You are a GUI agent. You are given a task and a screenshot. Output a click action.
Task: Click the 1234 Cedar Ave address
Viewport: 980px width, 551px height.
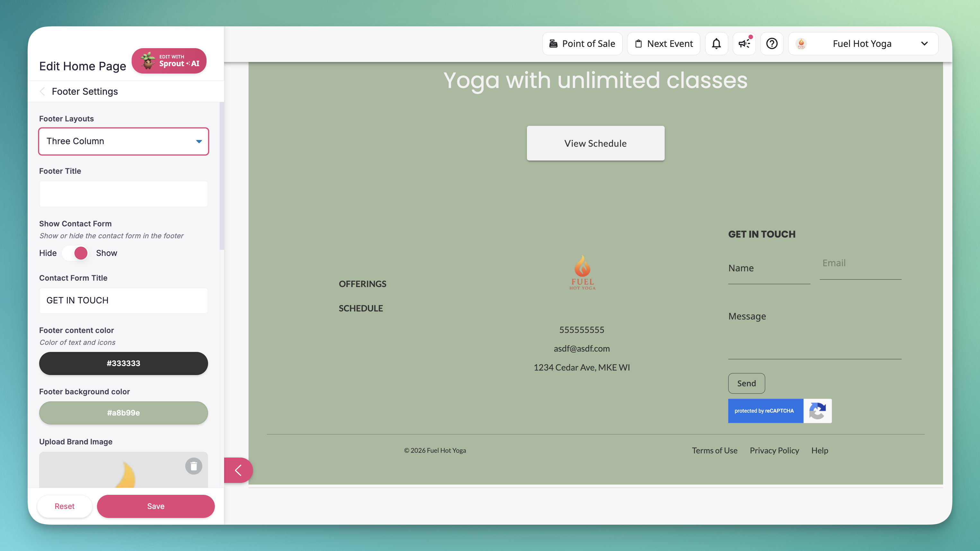coord(582,367)
